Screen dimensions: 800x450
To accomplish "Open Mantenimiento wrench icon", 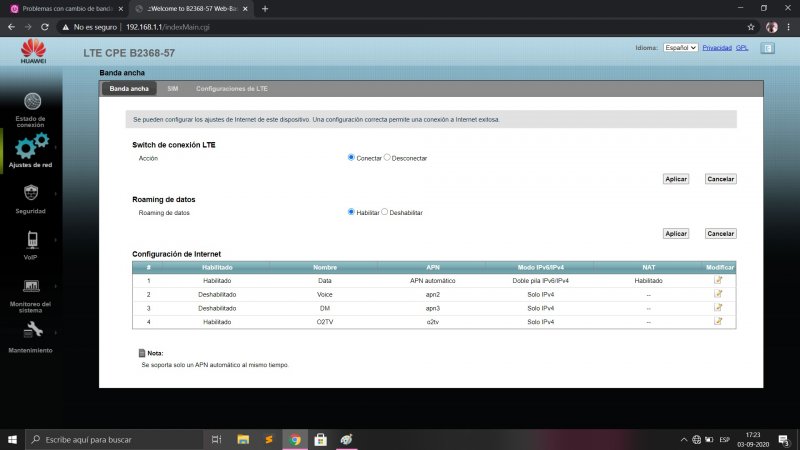I will [x=33, y=330].
